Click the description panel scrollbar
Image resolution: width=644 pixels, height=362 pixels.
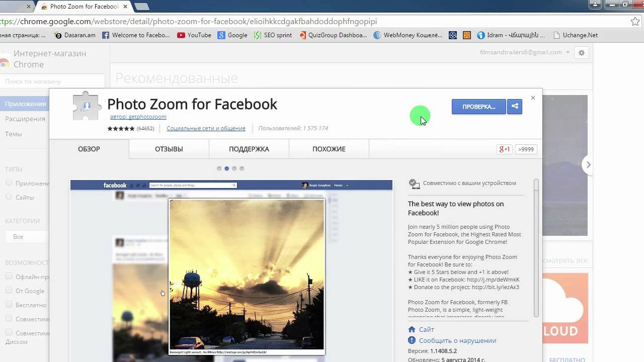pos(536,248)
